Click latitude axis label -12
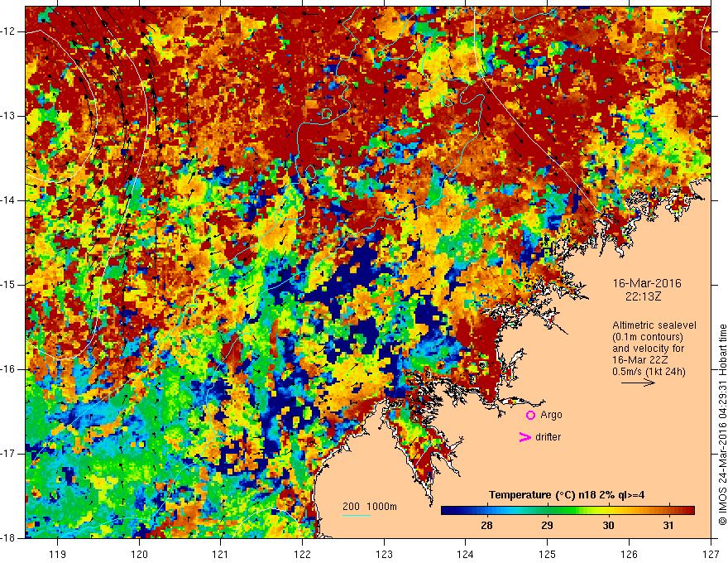Image resolution: width=728 pixels, height=563 pixels. point(8,31)
